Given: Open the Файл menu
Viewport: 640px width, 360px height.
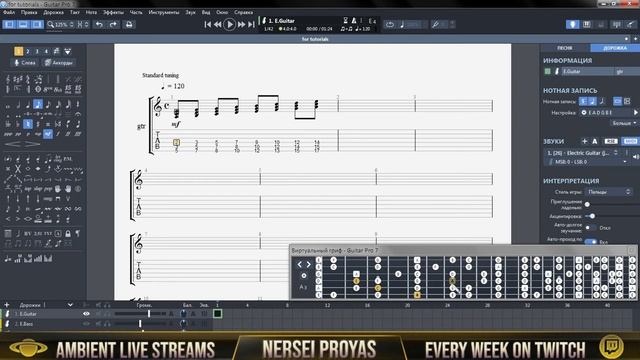Looking at the screenshot, I should [9, 12].
